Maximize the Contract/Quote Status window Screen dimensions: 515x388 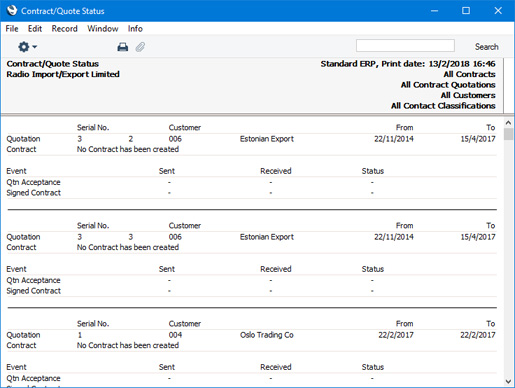(x=466, y=11)
